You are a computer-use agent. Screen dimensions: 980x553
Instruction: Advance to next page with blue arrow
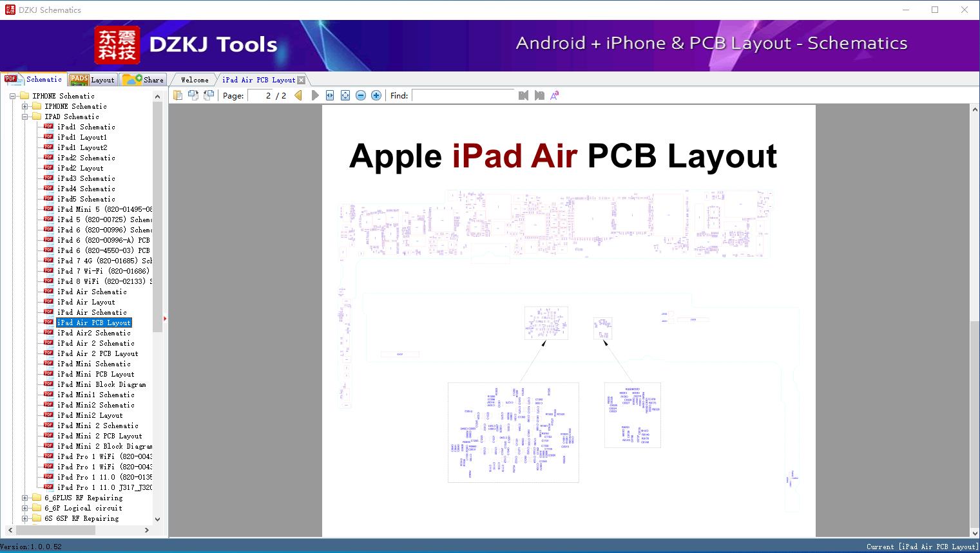314,95
